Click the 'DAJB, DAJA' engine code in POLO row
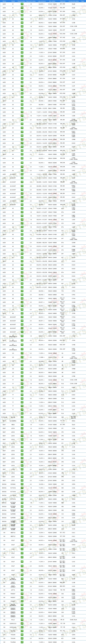The image size is (86, 644). 73,620
